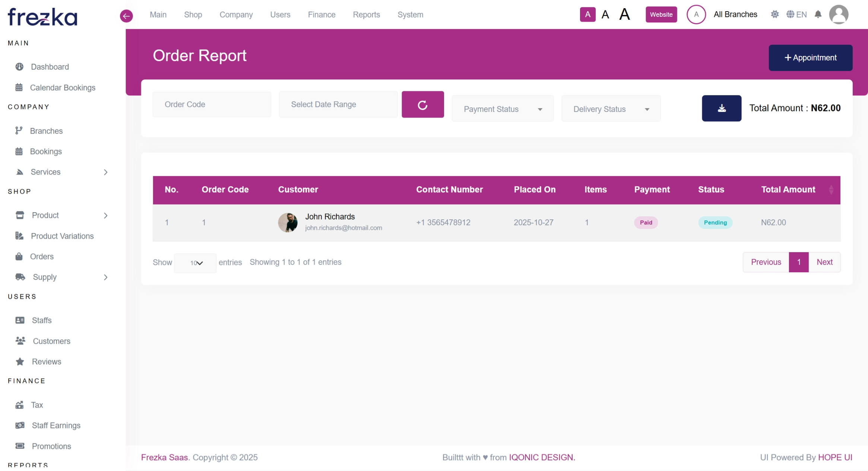Screen dimensions: 868x471
Task: Click the Order Code input field
Action: click(212, 104)
